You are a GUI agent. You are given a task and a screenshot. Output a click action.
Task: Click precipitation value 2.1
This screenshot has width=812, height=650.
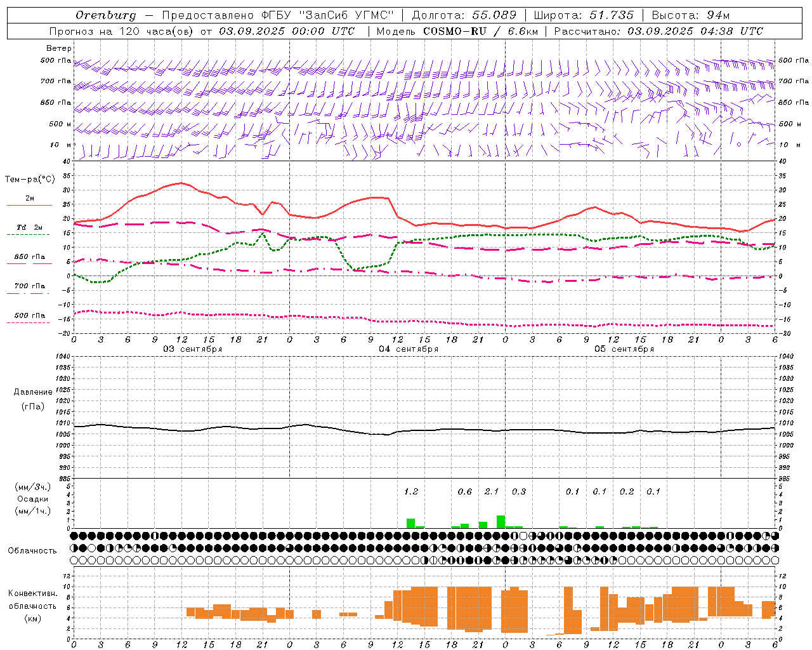click(x=492, y=491)
